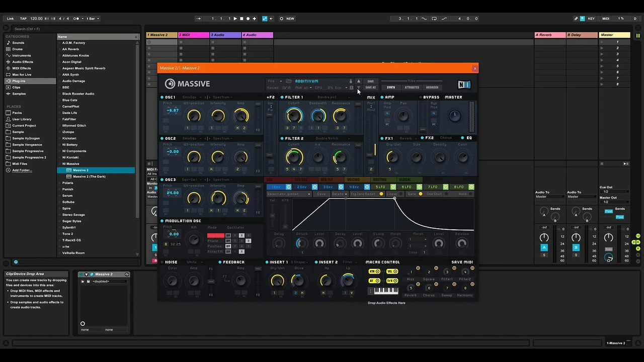Switch to the BROWSER view

tap(432, 87)
